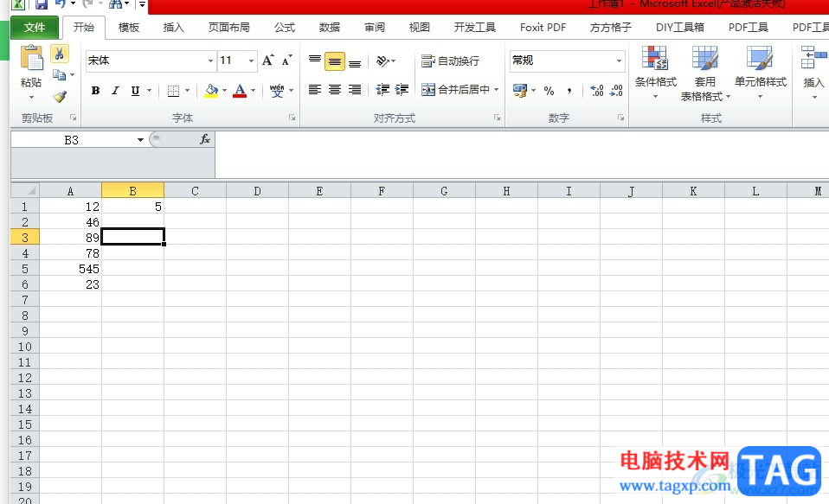
Task: Apply the yellow fill color
Action: point(211,91)
